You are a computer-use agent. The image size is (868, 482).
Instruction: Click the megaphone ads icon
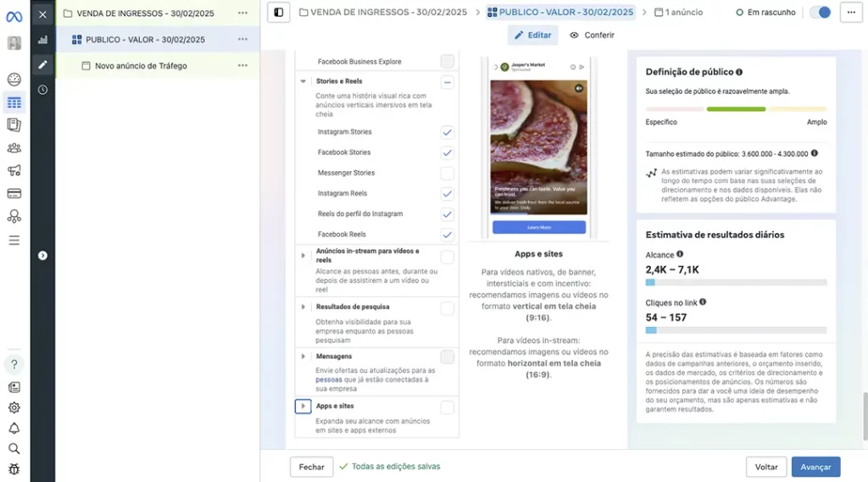[14, 170]
